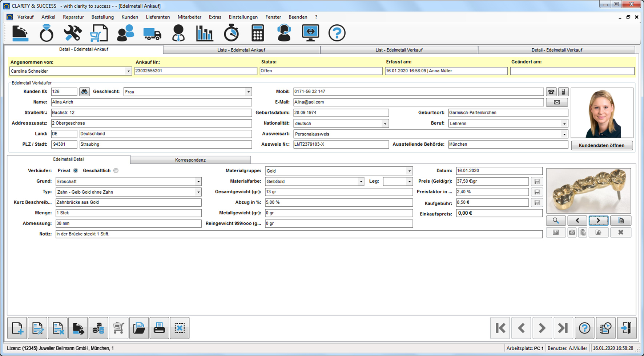
Task: Switch to Liste - Edelmetall Ankauf tab
Action: click(241, 50)
